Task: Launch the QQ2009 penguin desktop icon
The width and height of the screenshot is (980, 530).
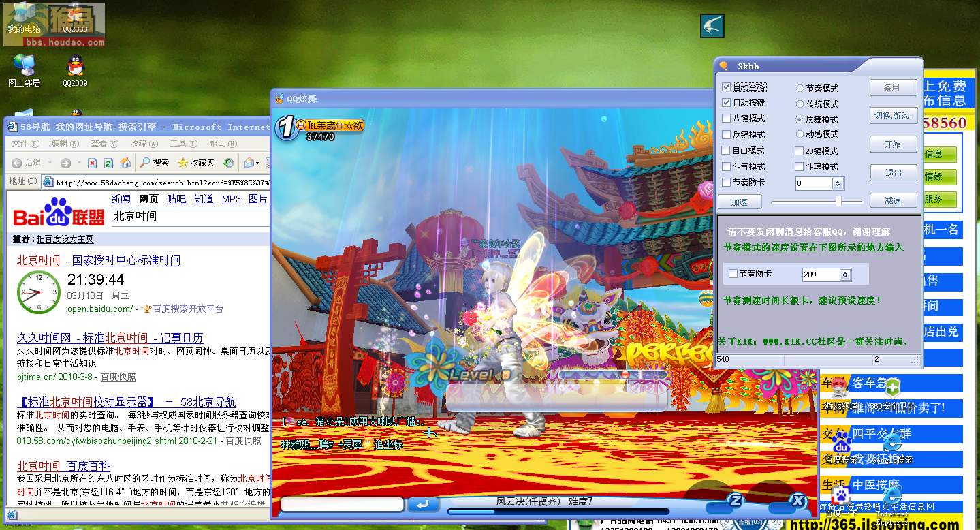Action: (x=75, y=70)
